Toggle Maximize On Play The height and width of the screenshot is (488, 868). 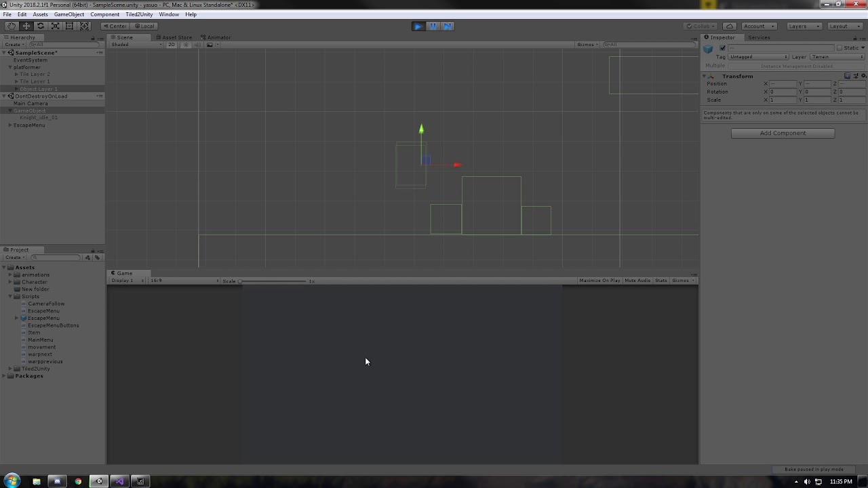tap(599, 280)
